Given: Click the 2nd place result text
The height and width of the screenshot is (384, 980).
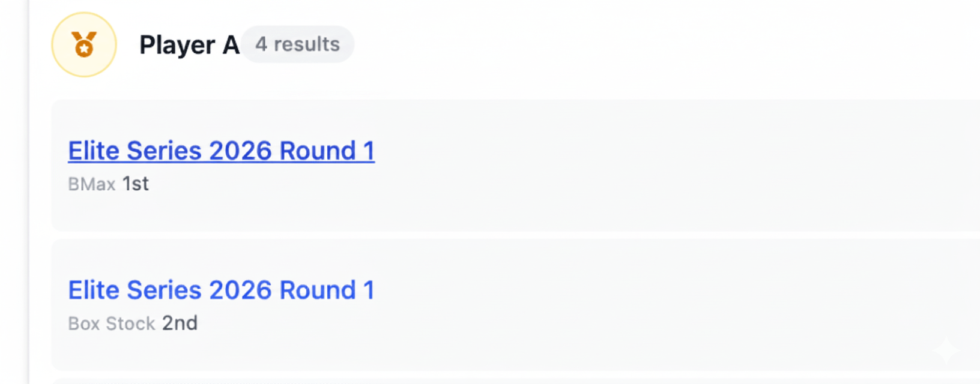Looking at the screenshot, I should click(180, 323).
